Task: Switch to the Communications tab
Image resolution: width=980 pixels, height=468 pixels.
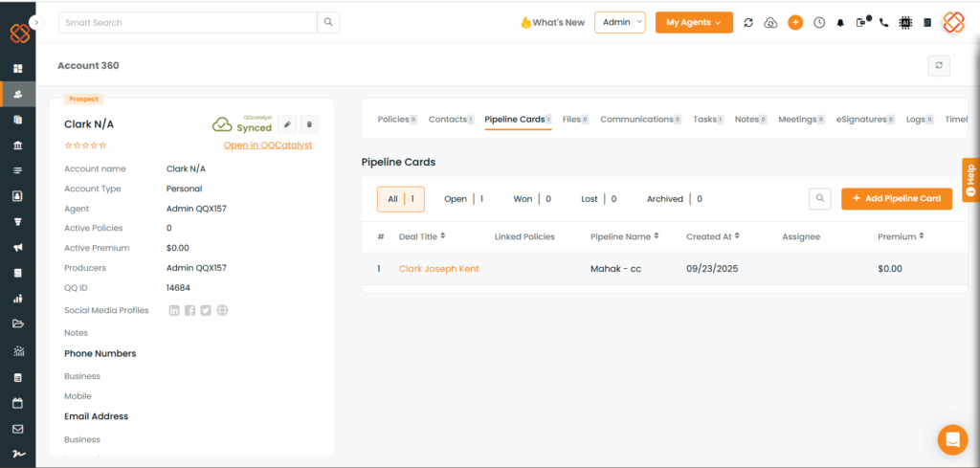Action: (639, 120)
